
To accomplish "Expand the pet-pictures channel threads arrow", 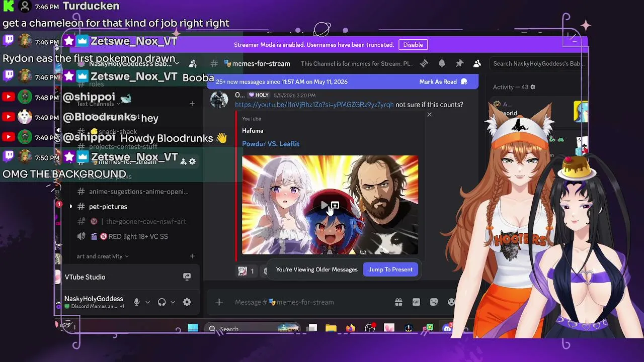I will pos(70,207).
